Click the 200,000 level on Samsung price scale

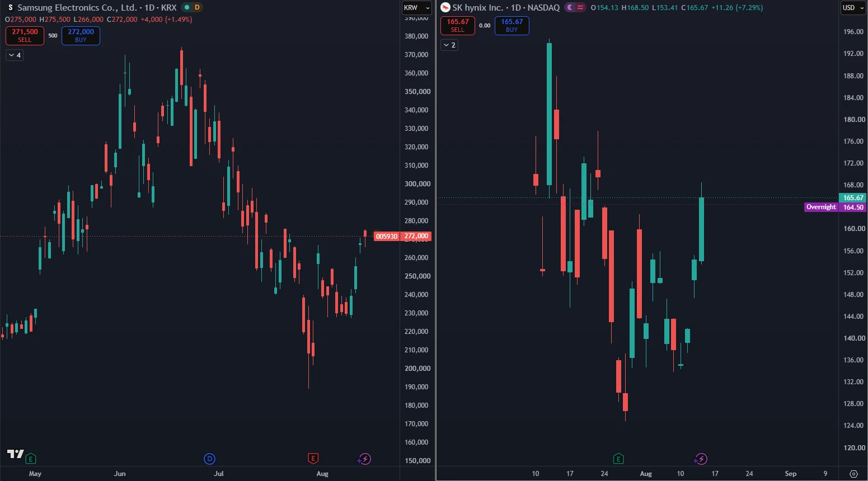tap(417, 369)
